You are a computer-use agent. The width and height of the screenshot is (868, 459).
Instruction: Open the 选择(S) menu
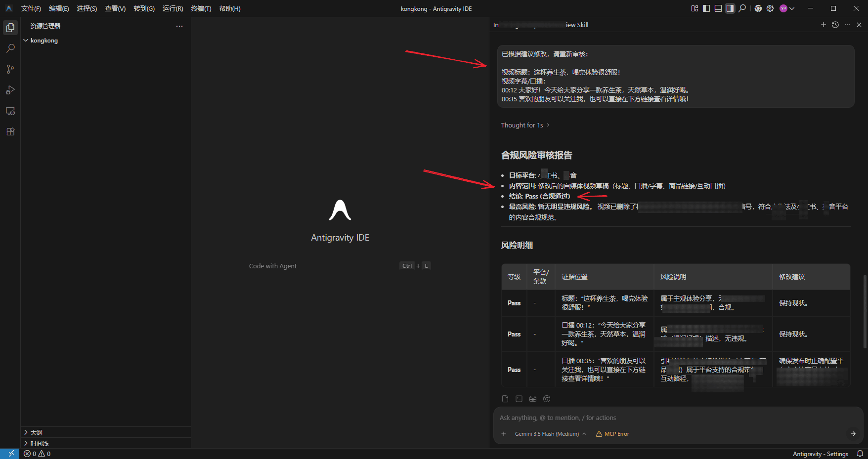pos(87,8)
